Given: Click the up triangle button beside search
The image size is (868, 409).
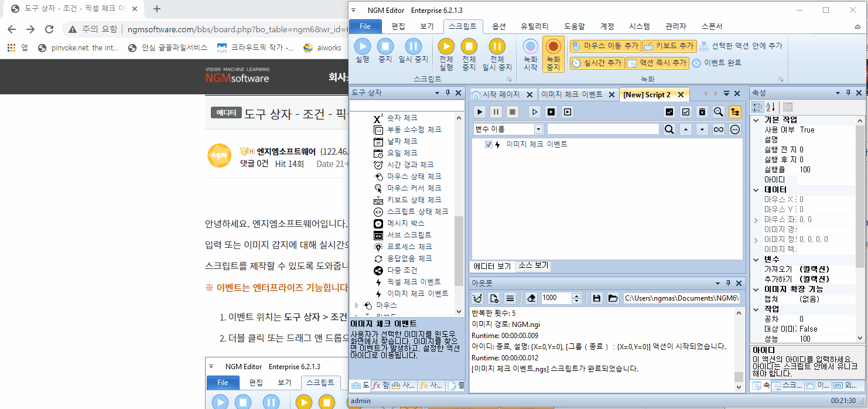Looking at the screenshot, I should tap(686, 129).
